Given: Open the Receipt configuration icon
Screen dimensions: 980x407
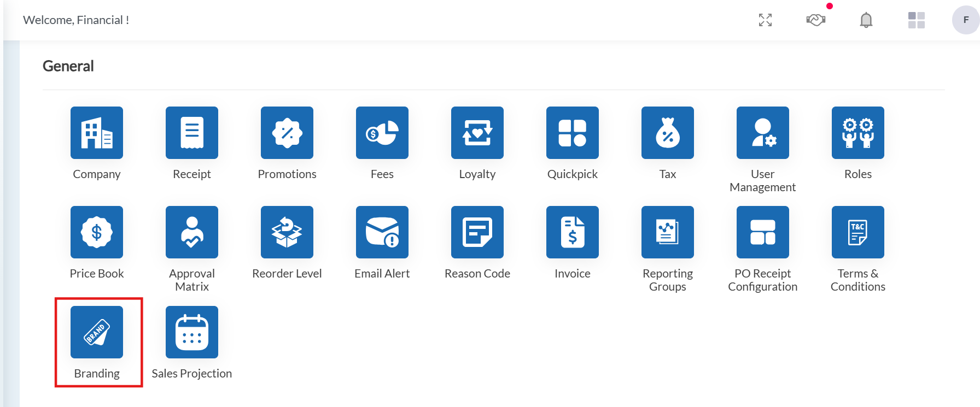Looking at the screenshot, I should point(192,133).
